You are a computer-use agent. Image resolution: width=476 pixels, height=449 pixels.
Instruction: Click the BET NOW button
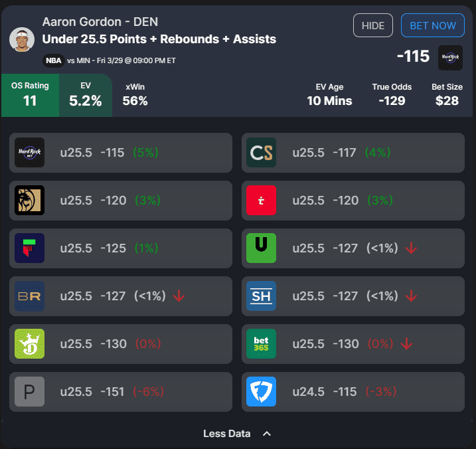[x=433, y=25]
